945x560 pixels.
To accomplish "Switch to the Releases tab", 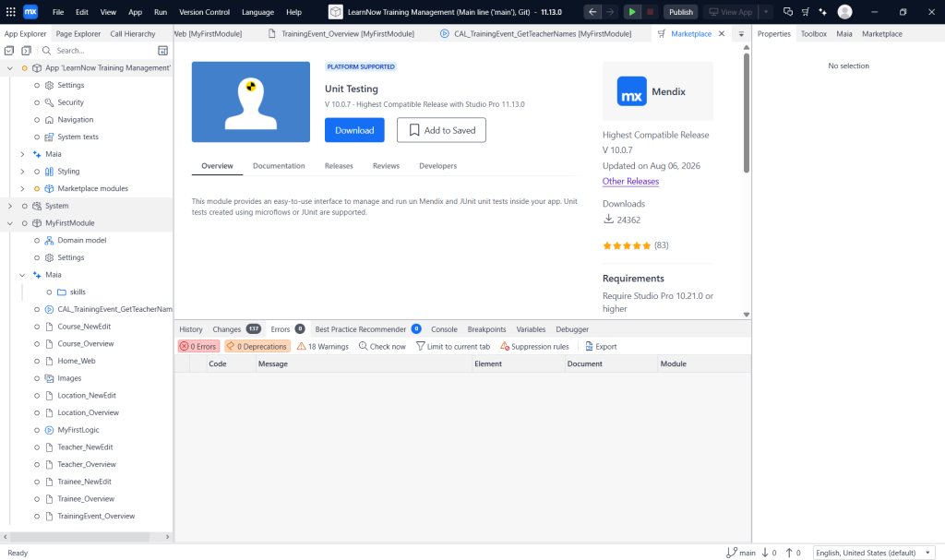I will click(x=339, y=166).
